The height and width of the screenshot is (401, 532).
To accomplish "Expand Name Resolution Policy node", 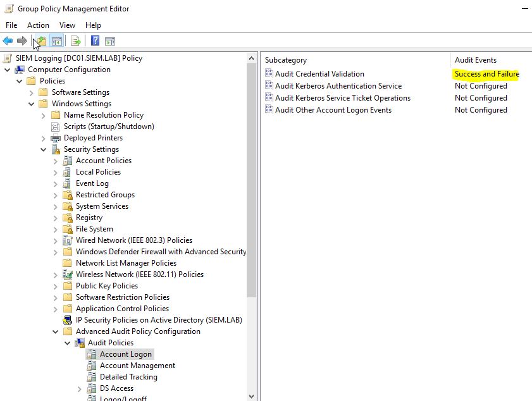I will click(44, 116).
